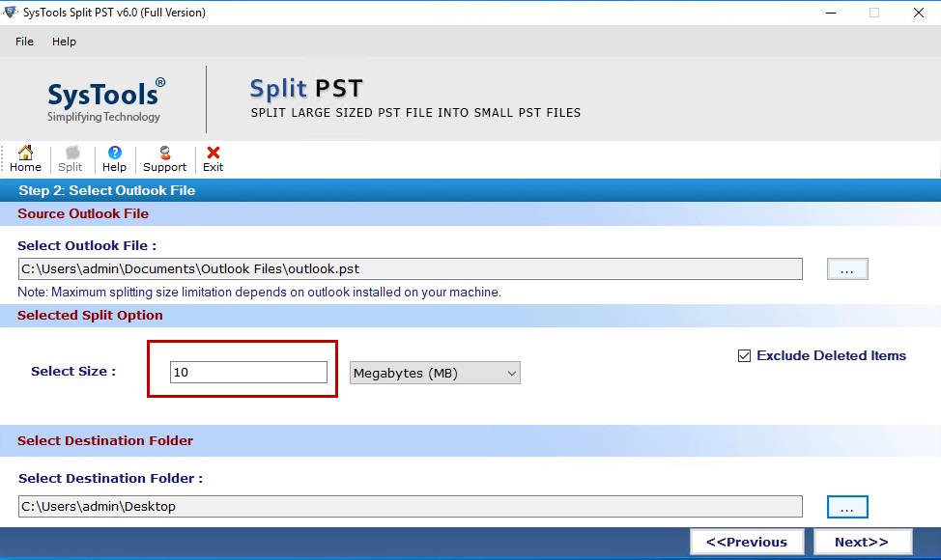Open the Help menu in the menu bar
941x560 pixels.
click(64, 42)
